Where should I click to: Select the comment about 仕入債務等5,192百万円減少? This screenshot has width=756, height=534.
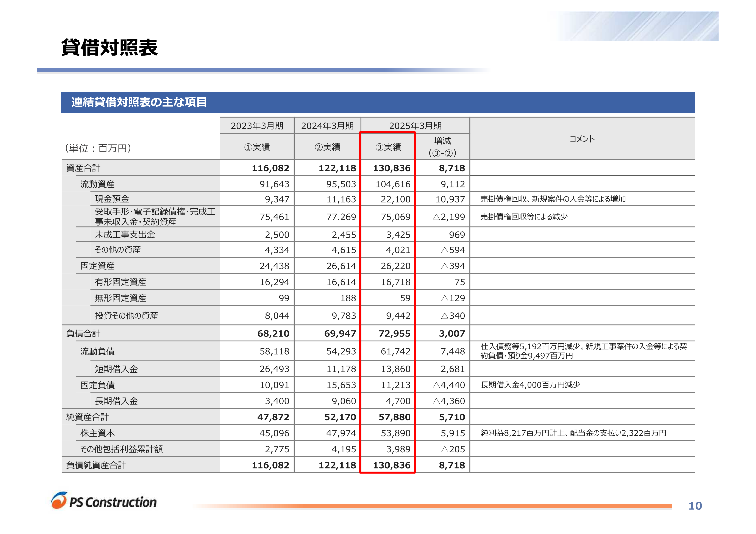point(583,351)
